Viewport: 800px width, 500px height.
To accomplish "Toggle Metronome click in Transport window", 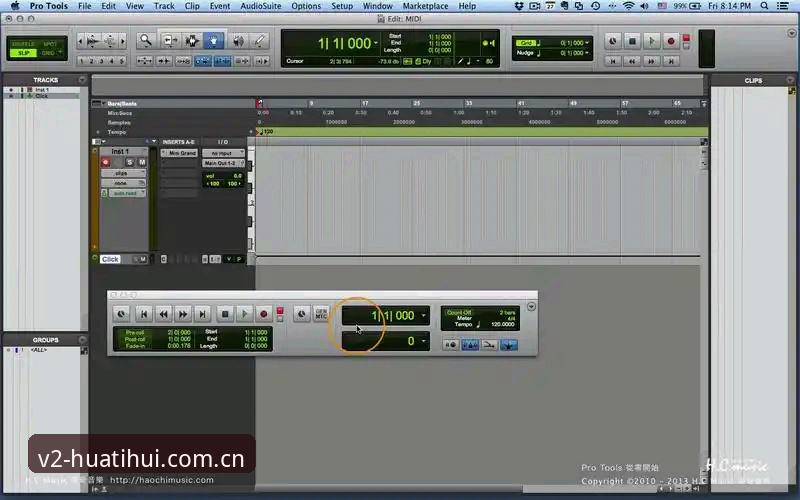I will coord(470,345).
